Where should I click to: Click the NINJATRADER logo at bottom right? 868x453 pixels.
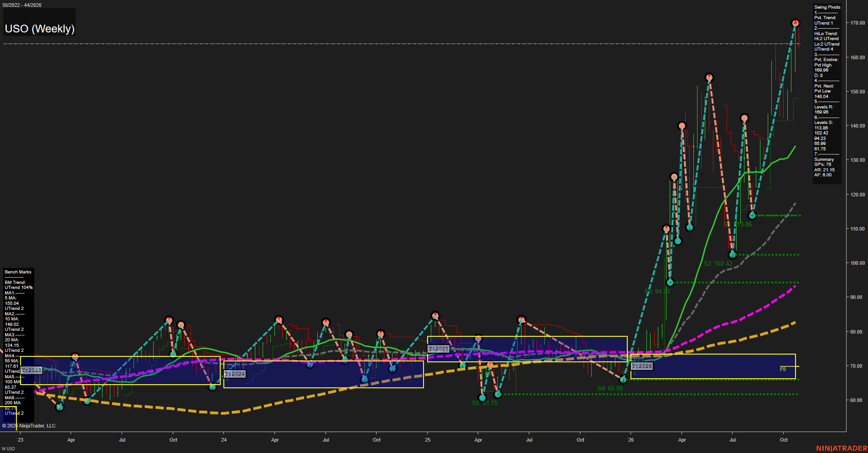coord(841,448)
